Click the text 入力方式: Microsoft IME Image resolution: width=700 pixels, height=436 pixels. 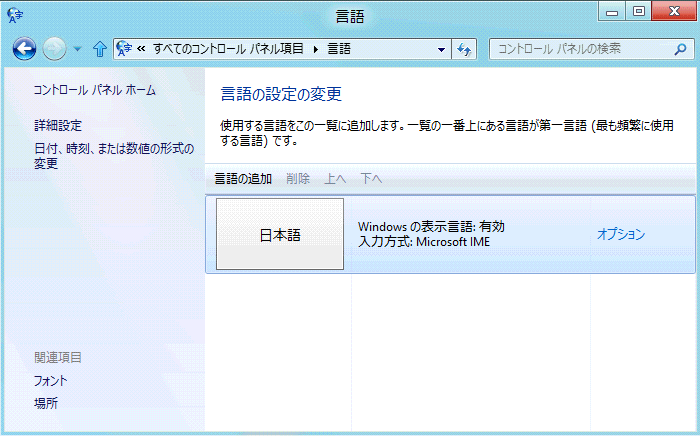(424, 242)
